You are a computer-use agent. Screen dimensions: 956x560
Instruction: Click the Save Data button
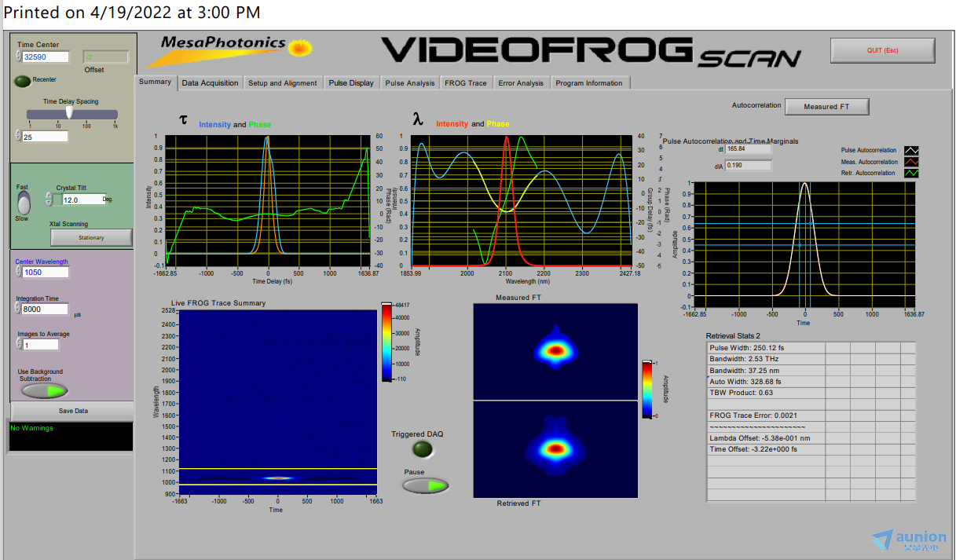tap(73, 411)
